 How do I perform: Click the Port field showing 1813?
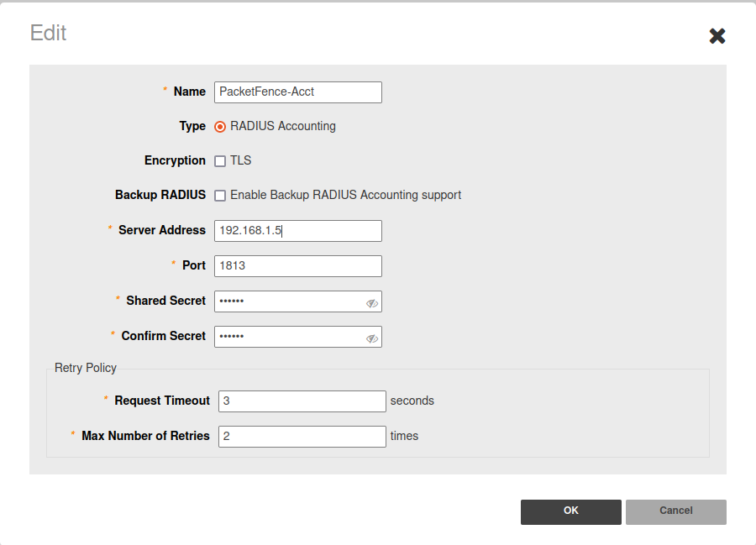[x=297, y=266]
